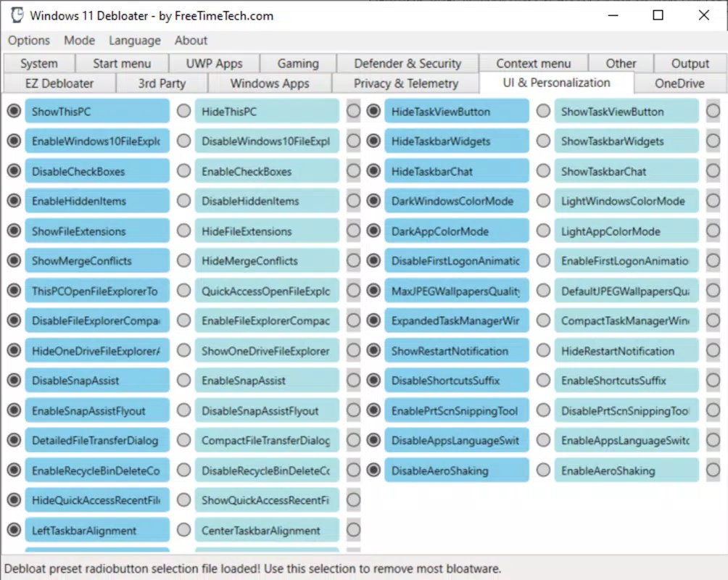Image resolution: width=728 pixels, height=580 pixels.
Task: Select the ShowTaskbarWidgets radio button
Action: click(543, 141)
